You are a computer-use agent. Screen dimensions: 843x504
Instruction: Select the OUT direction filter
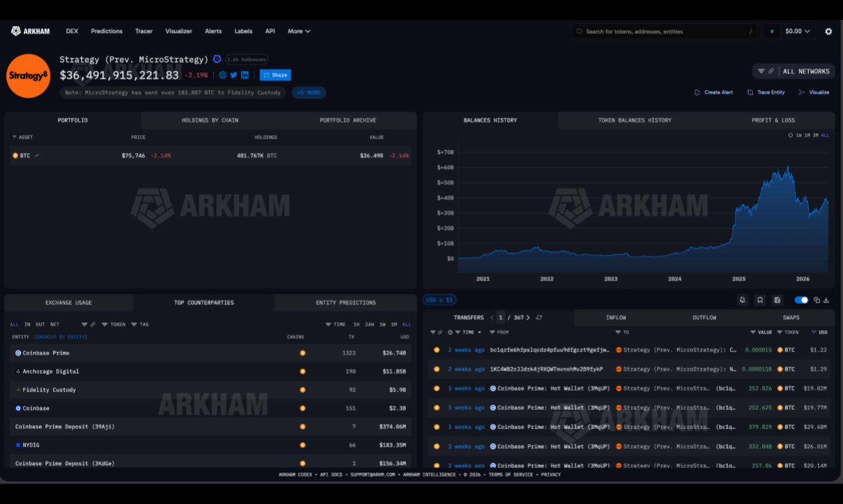(40, 324)
